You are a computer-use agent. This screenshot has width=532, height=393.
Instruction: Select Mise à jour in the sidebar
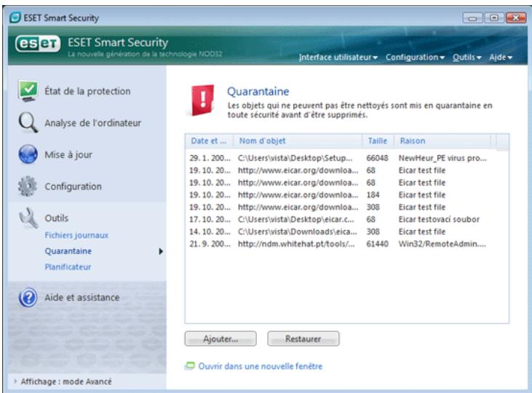(68, 155)
